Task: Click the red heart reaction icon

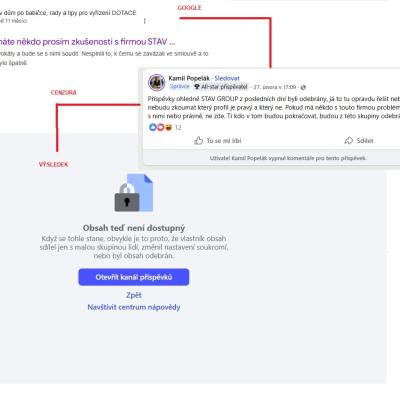Action: (160, 127)
